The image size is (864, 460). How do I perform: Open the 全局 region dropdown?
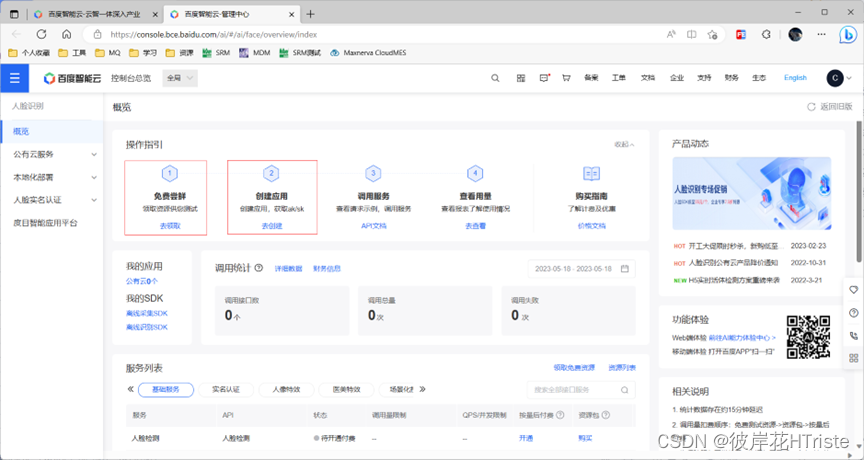click(180, 78)
